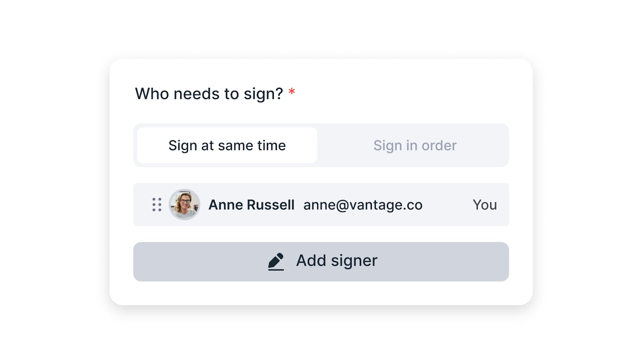Image resolution: width=644 pixels, height=362 pixels.
Task: Click the You label on signer row
Action: click(x=485, y=205)
